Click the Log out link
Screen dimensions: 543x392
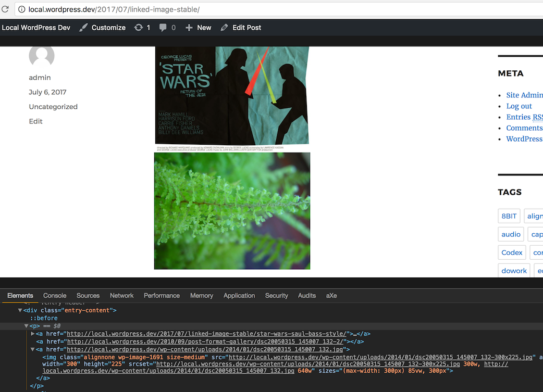point(519,106)
